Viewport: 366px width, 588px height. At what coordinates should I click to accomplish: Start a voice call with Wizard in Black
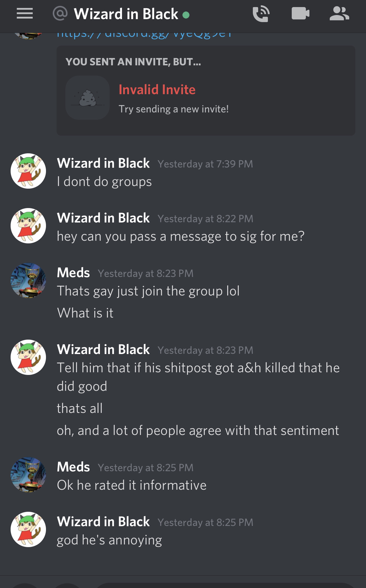point(261,14)
